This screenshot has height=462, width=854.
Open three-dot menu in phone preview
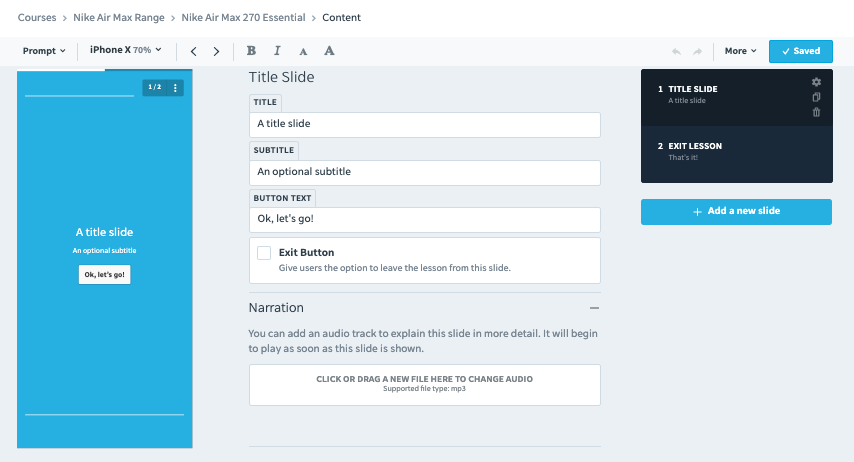point(175,88)
